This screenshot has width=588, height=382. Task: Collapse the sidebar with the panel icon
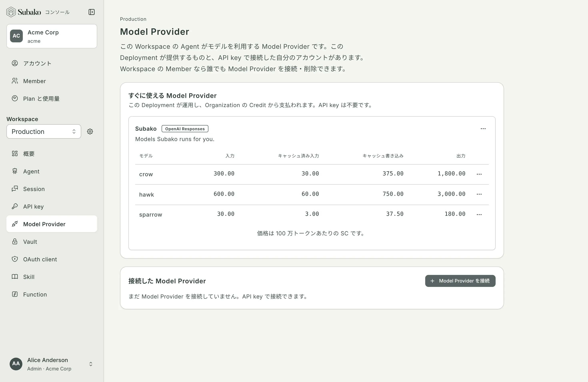coord(91,12)
